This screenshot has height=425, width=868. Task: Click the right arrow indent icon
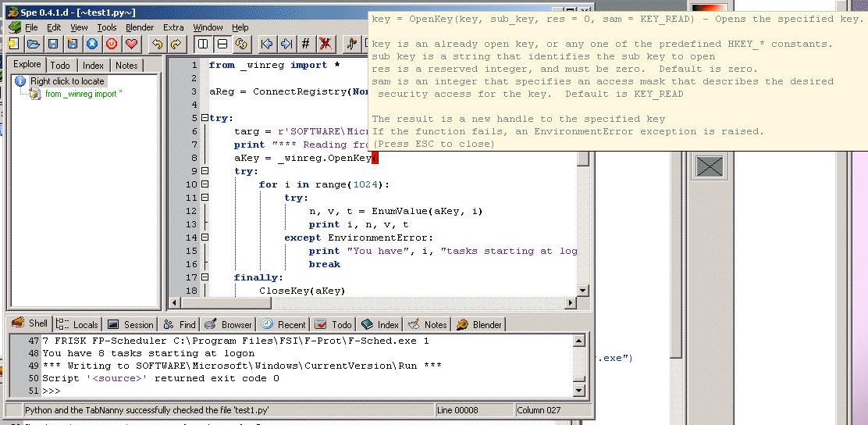point(286,43)
